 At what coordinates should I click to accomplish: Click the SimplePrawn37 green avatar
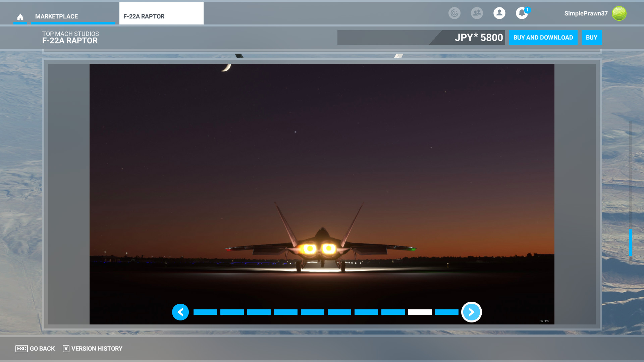coord(619,13)
